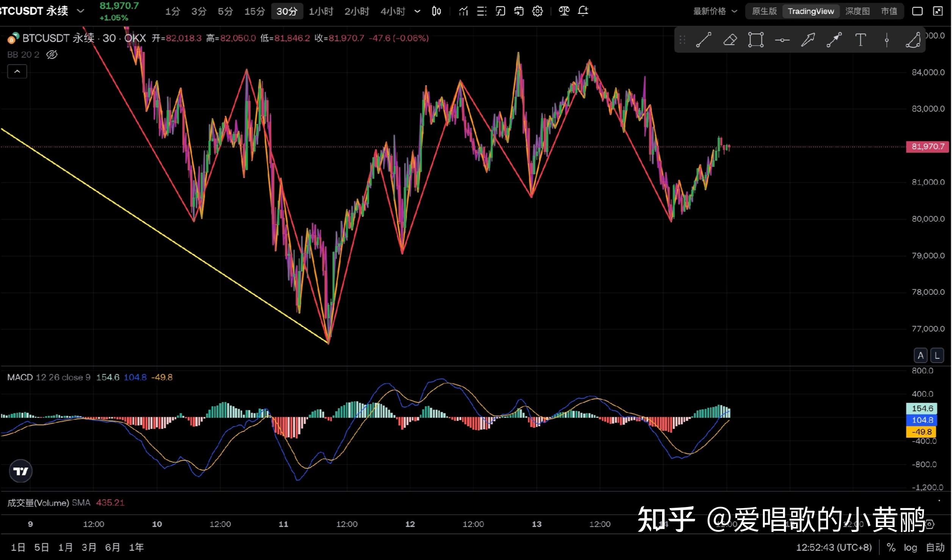Image resolution: width=952 pixels, height=560 pixels.
Task: Toggle log scale on price axis
Action: click(x=910, y=547)
